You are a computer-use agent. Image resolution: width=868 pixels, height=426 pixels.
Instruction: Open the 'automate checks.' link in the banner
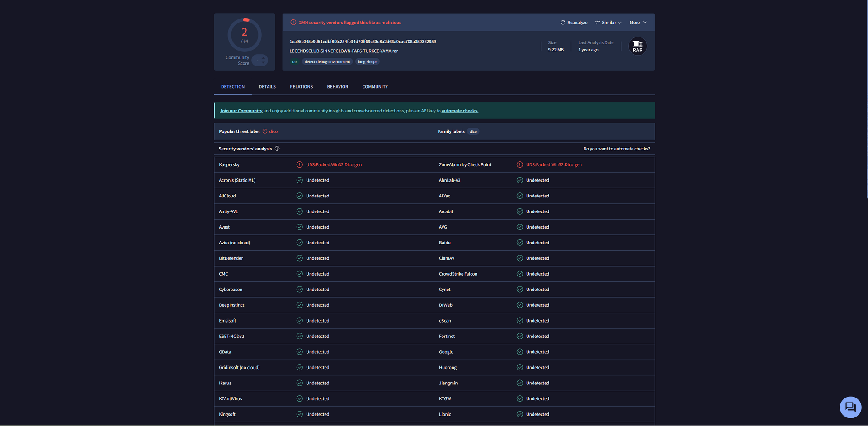click(460, 111)
